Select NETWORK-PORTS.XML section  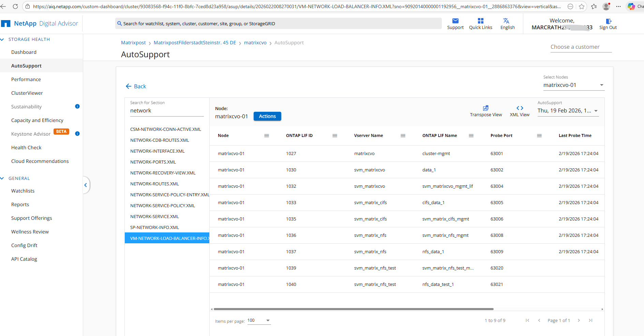pos(153,162)
